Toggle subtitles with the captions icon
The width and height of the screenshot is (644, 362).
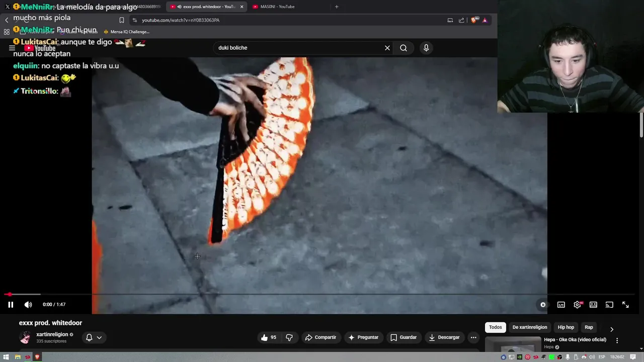[561, 305]
